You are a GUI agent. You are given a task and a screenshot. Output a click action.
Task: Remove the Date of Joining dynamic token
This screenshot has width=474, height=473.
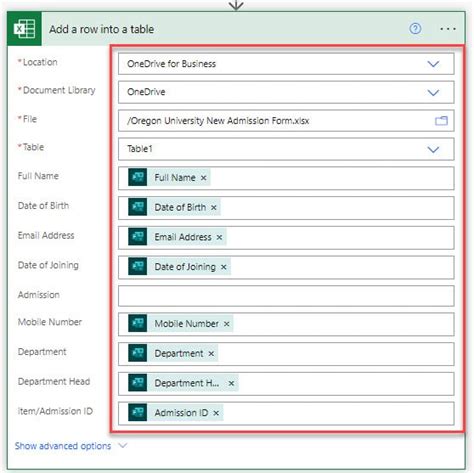(x=223, y=267)
